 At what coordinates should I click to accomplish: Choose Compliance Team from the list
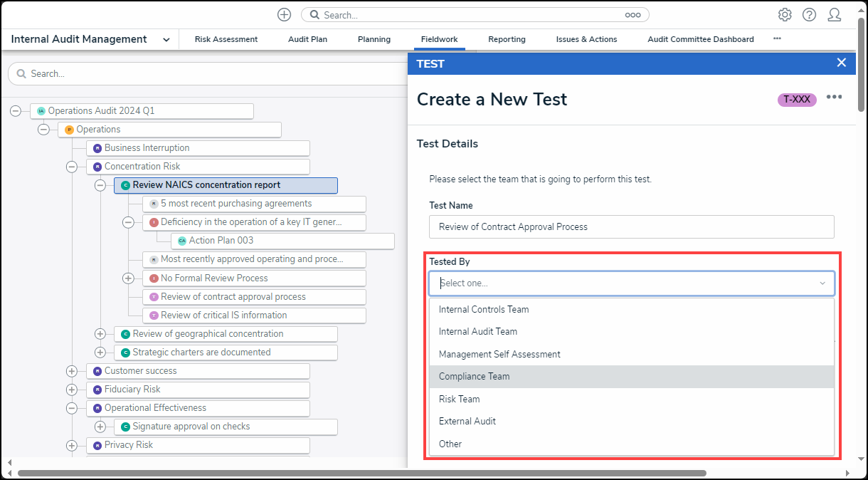point(475,376)
